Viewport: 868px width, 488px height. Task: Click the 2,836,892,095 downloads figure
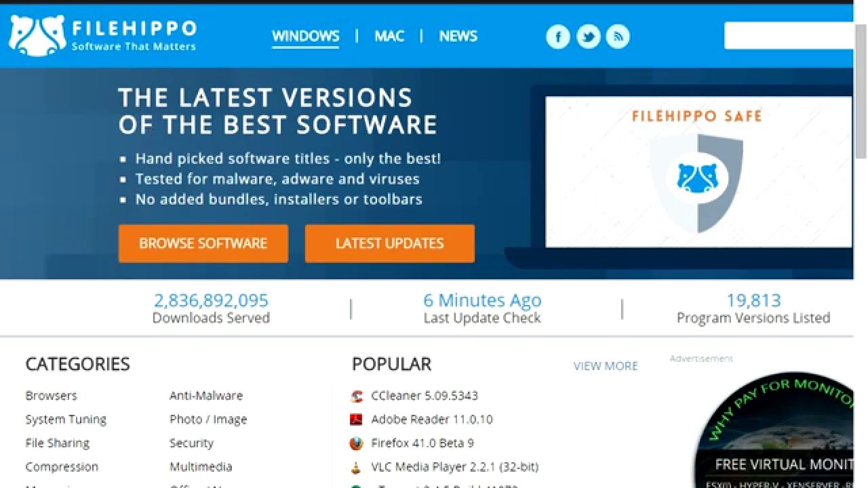[211, 300]
